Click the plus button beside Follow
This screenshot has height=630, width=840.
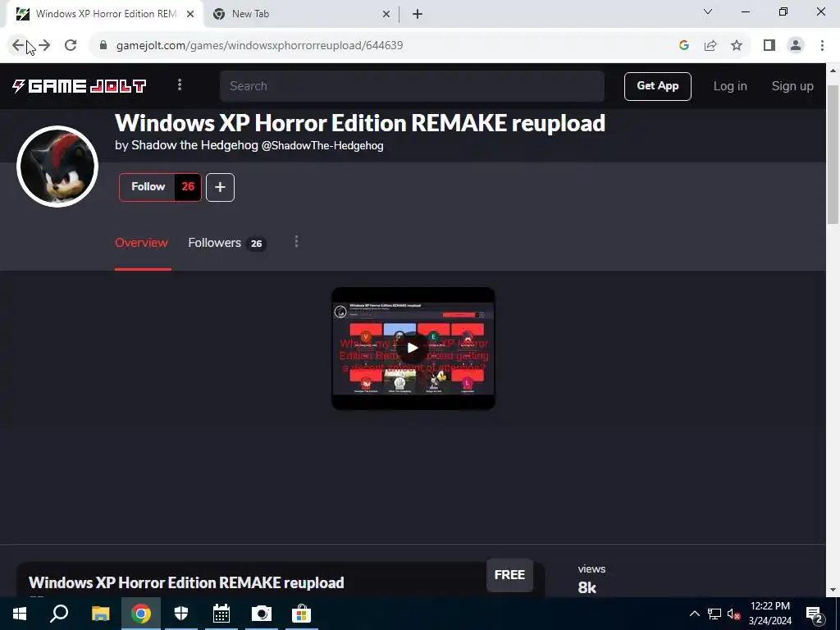click(x=220, y=188)
